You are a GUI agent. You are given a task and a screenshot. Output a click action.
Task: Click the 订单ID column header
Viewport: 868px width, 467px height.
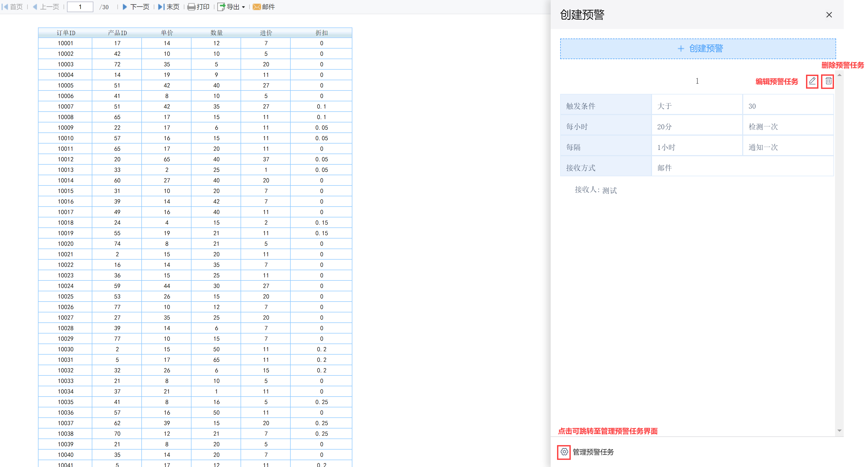(66, 33)
